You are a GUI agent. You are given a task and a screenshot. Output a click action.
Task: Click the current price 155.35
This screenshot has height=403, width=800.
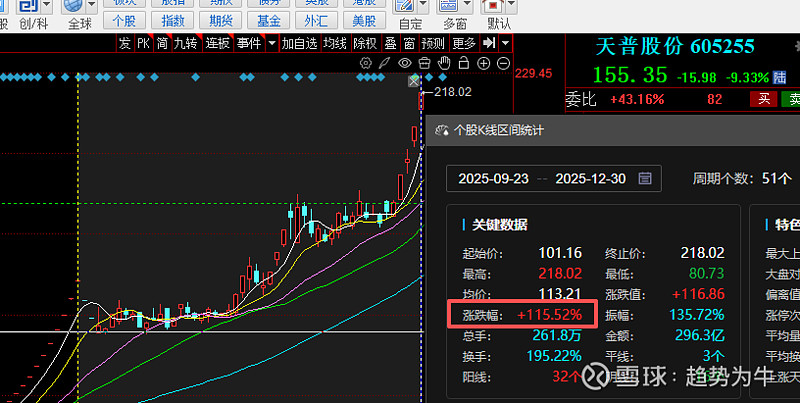coord(630,75)
